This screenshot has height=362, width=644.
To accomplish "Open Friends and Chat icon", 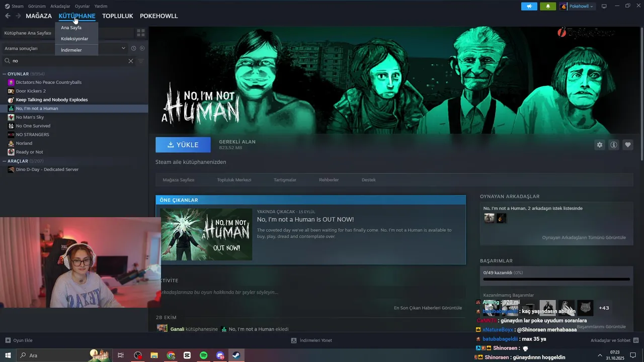I will 636,340.
